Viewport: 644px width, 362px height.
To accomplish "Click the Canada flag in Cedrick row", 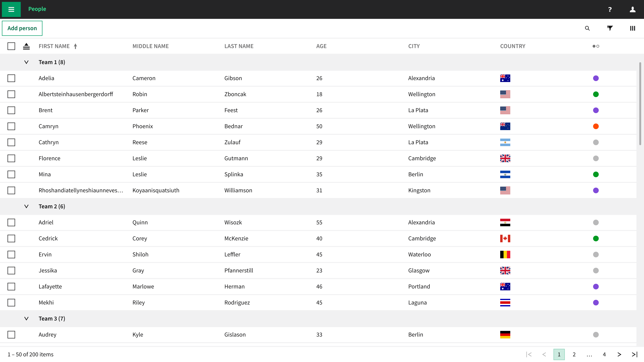I will tap(505, 239).
